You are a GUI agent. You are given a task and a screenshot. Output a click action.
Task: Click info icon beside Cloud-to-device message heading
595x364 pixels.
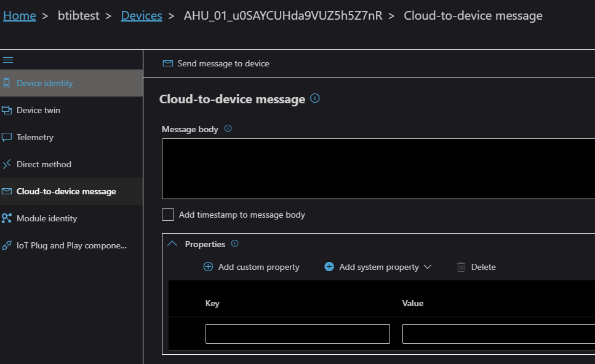pyautogui.click(x=315, y=98)
